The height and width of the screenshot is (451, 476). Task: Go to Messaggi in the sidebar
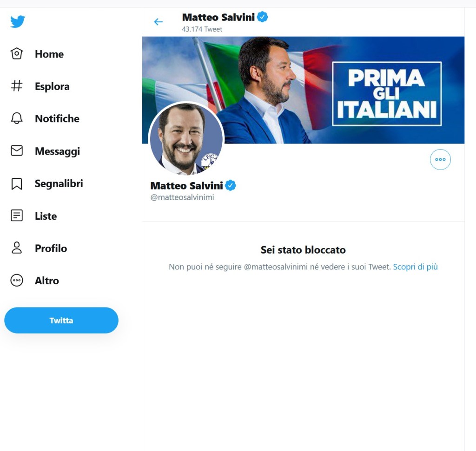tap(57, 151)
